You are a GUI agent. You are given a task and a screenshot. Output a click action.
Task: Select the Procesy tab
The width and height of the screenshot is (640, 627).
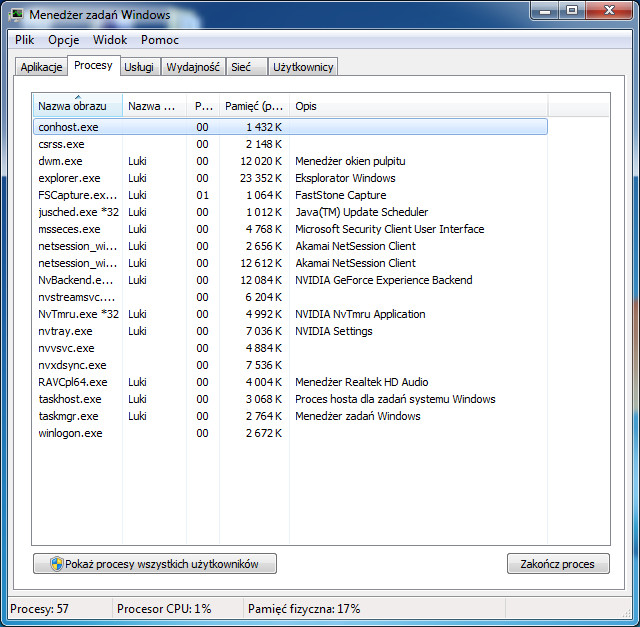click(x=93, y=65)
